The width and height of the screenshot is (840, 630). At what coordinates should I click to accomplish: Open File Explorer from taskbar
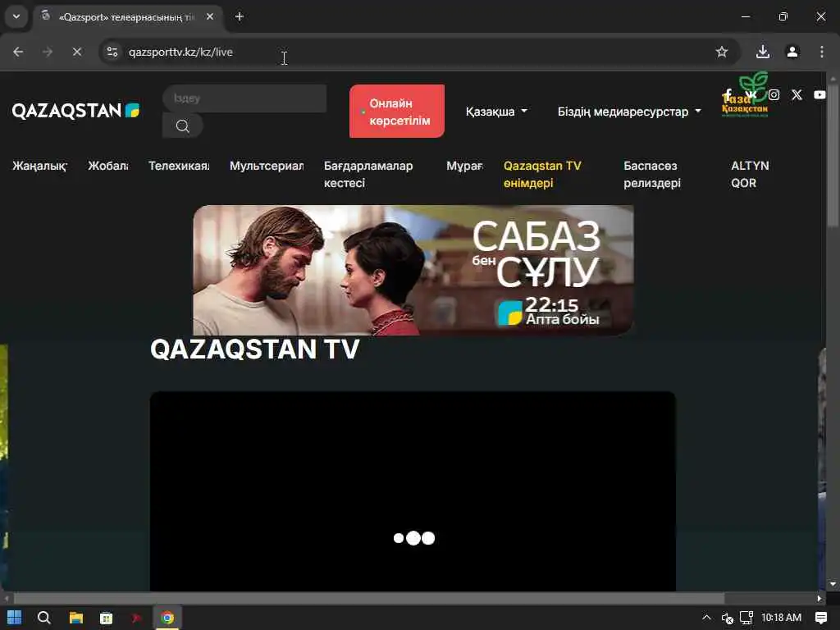point(75,618)
